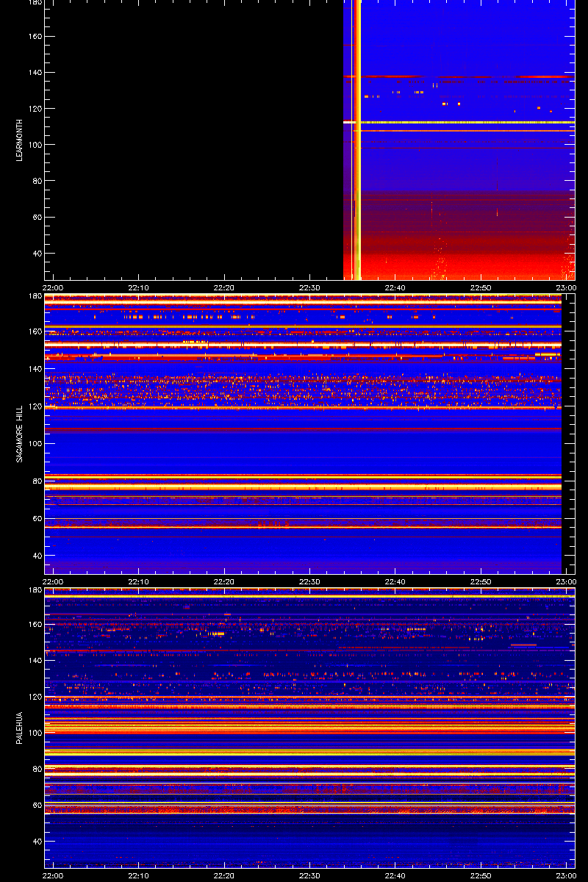This screenshot has height=882, width=588.
Task: Click 22:40 time label under SAGAMORE HILL plot
Action: click(395, 582)
